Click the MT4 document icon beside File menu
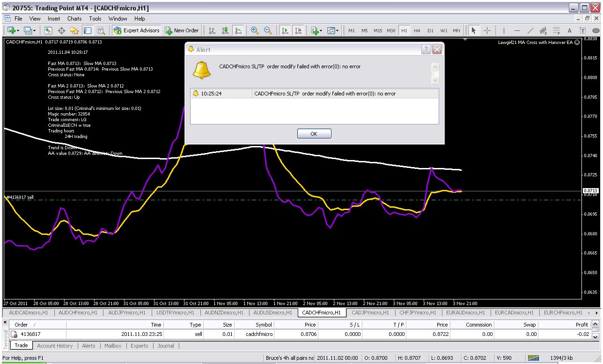 [x=7, y=19]
